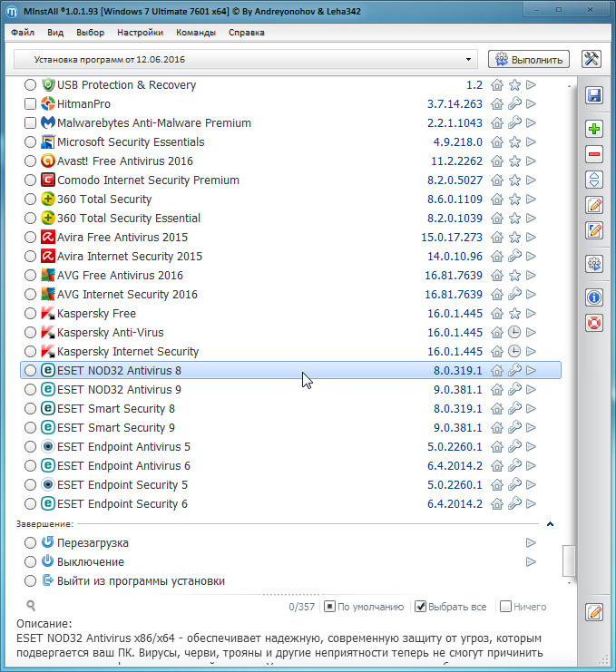Select ESET Endpoint Security 5 radio button
Screen dimensions: 616x672
(x=30, y=484)
